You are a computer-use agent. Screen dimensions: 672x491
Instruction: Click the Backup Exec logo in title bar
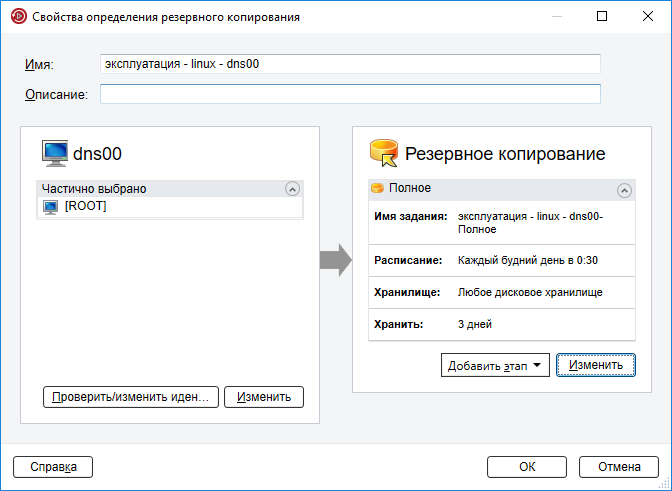click(18, 16)
